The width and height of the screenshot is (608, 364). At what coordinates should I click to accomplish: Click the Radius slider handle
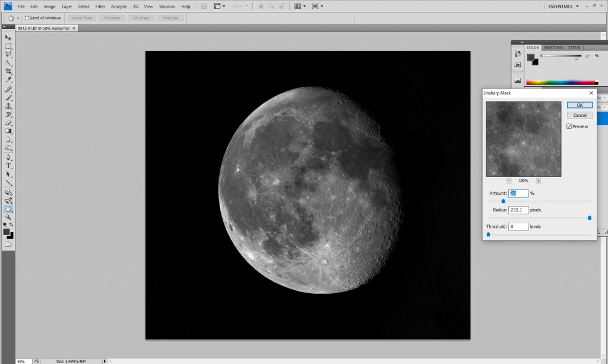coord(590,218)
